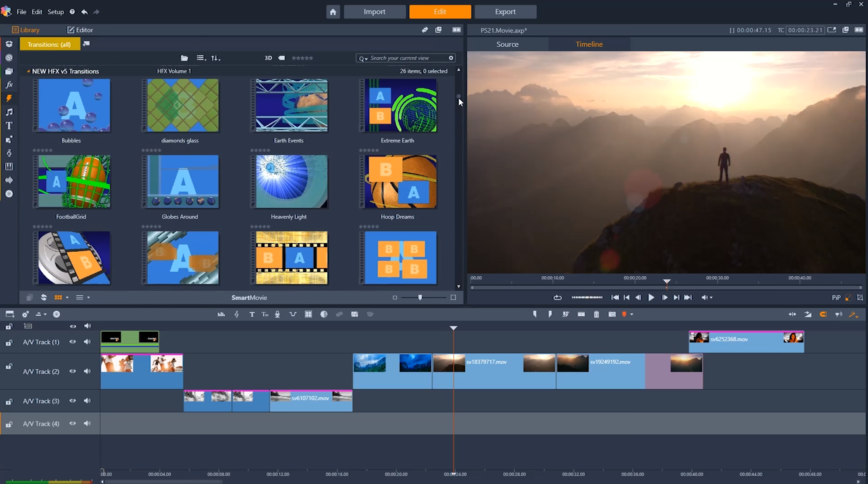The width and height of the screenshot is (868, 484).
Task: Create a Title with the T tool
Action: pyautogui.click(x=252, y=314)
